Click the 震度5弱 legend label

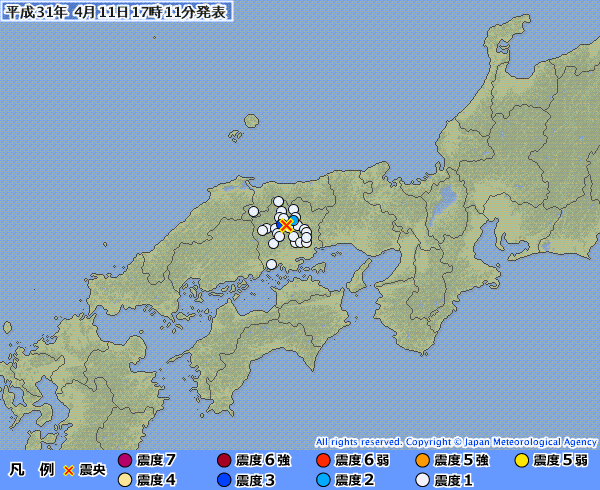click(x=561, y=460)
